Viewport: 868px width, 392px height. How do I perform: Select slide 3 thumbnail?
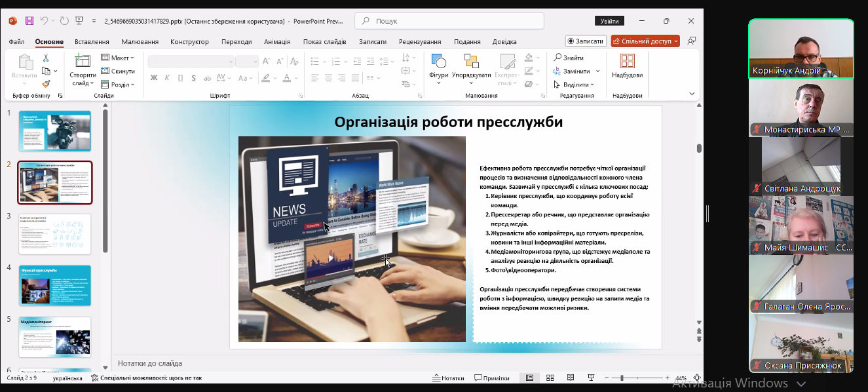coord(55,234)
